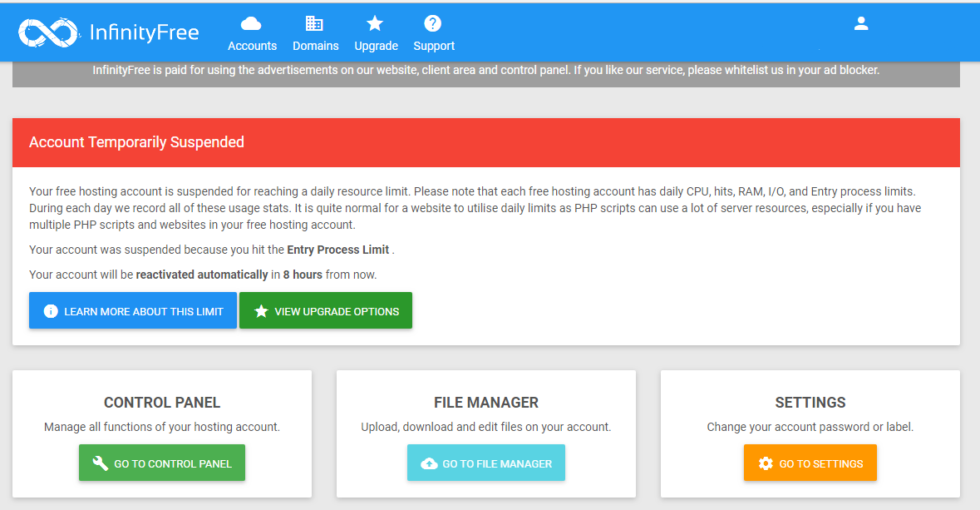Screen dimensions: 980x510
Task: Click the CONTROL PANEL card heading
Action: click(162, 403)
